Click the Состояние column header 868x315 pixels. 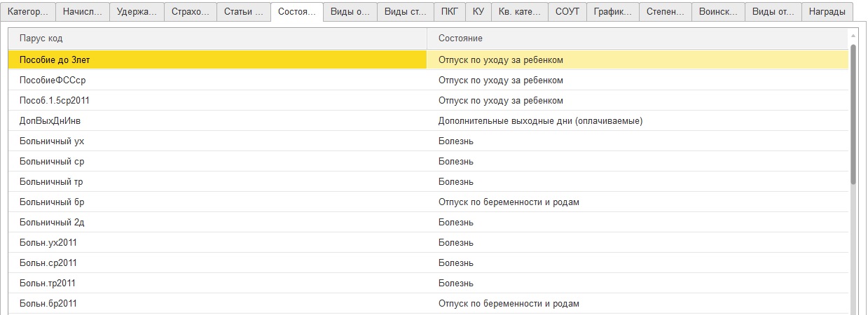point(638,38)
